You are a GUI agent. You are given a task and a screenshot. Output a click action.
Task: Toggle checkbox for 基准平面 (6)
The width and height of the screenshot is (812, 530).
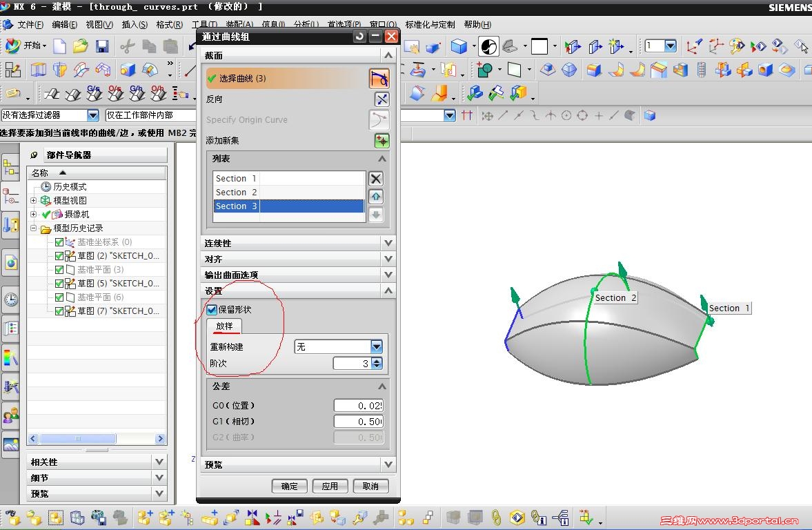pyautogui.click(x=59, y=297)
